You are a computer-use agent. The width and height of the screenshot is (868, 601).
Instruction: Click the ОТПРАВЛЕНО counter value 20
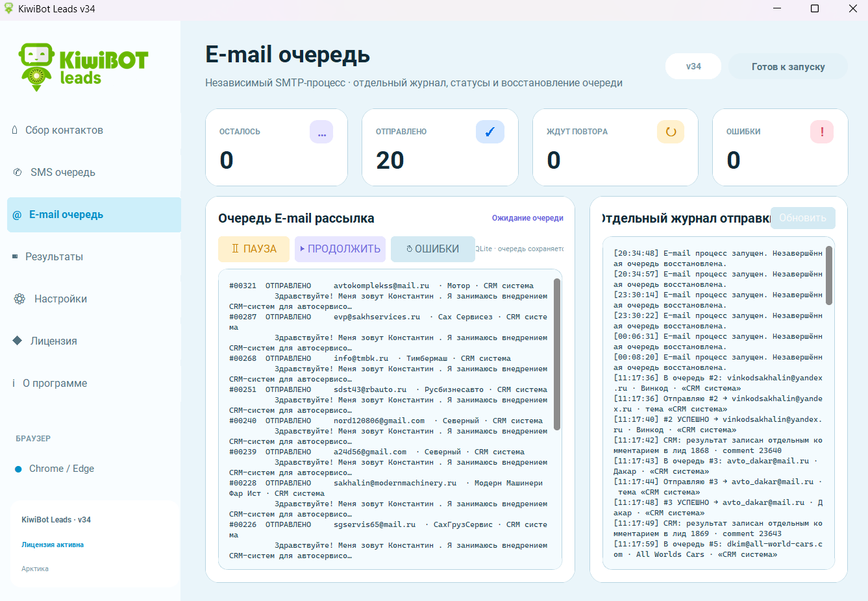pos(390,160)
